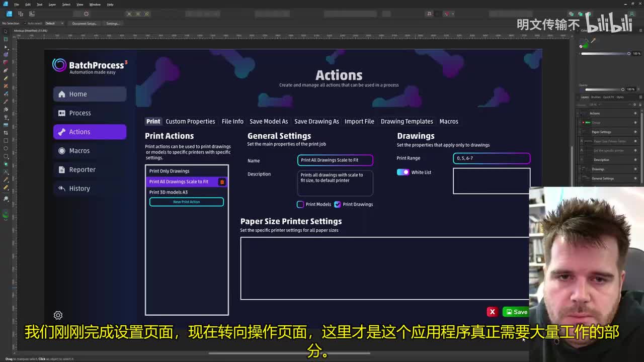
Task: Click the Document Setup button
Action: [84, 23]
